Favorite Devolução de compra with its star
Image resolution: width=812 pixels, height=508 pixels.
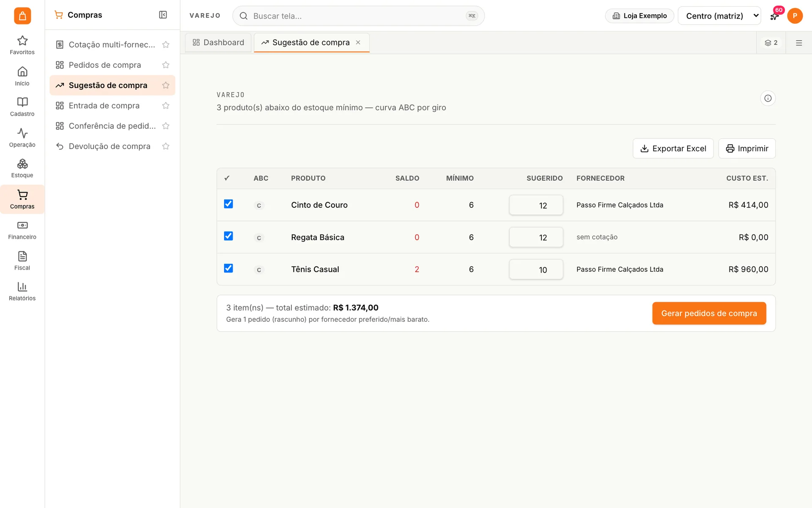(166, 146)
